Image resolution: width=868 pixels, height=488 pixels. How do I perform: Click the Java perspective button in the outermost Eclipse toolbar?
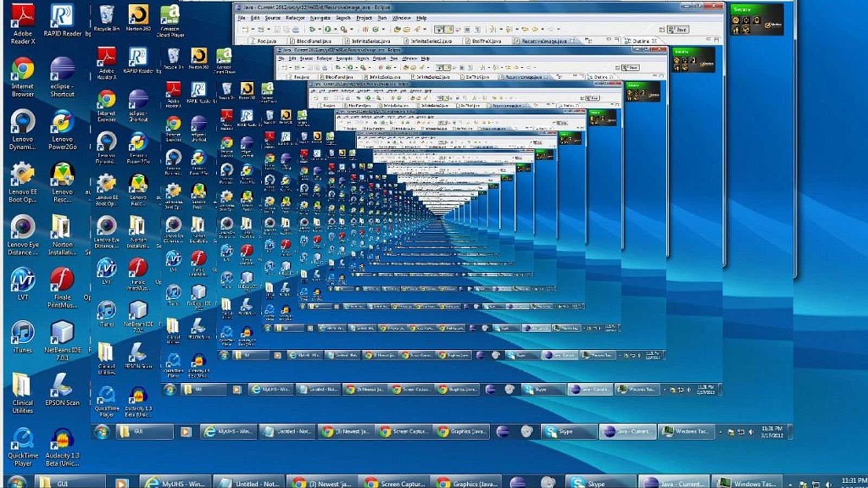coord(678,29)
